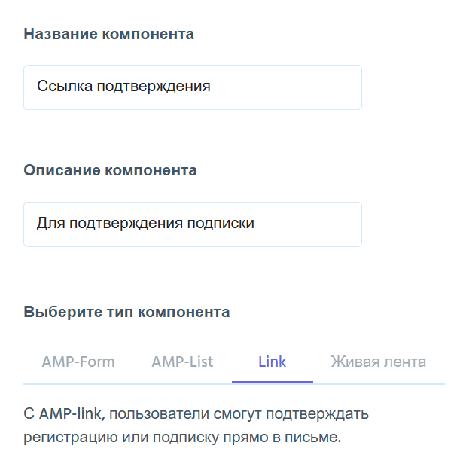Choose the Живая лента tab
The width and height of the screenshot is (466, 476).
point(378,362)
